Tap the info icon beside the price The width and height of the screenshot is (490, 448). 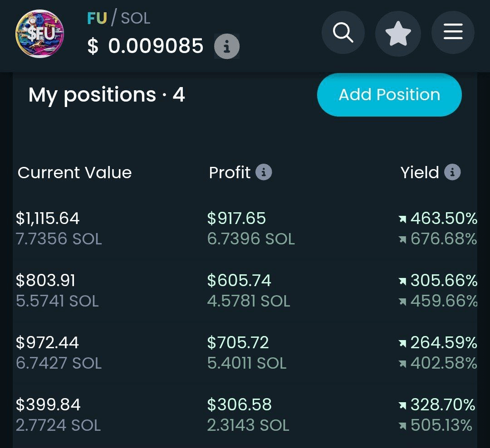[x=226, y=46]
